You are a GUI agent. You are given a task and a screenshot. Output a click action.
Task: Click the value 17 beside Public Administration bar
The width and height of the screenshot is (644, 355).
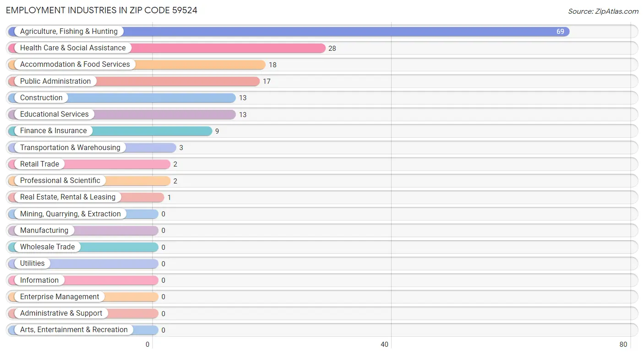[267, 81]
